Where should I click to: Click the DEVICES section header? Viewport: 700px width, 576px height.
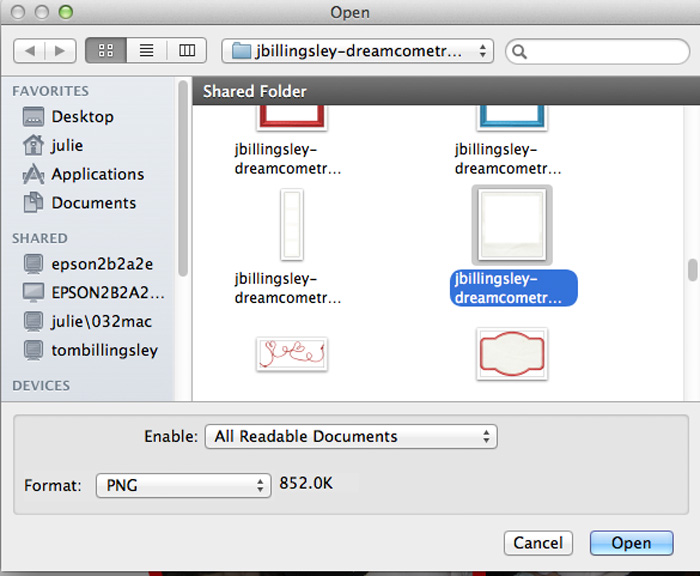(41, 386)
